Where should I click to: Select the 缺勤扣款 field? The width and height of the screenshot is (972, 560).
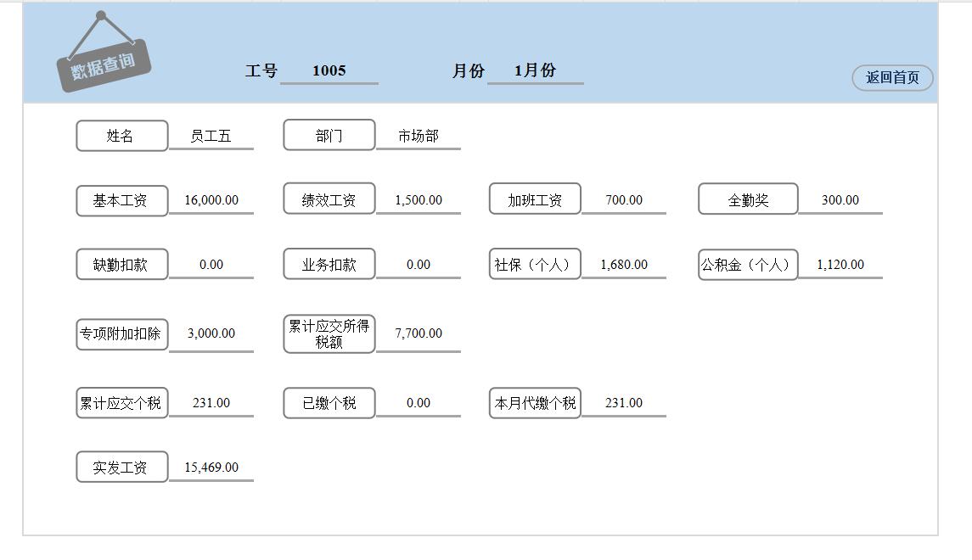click(x=121, y=264)
